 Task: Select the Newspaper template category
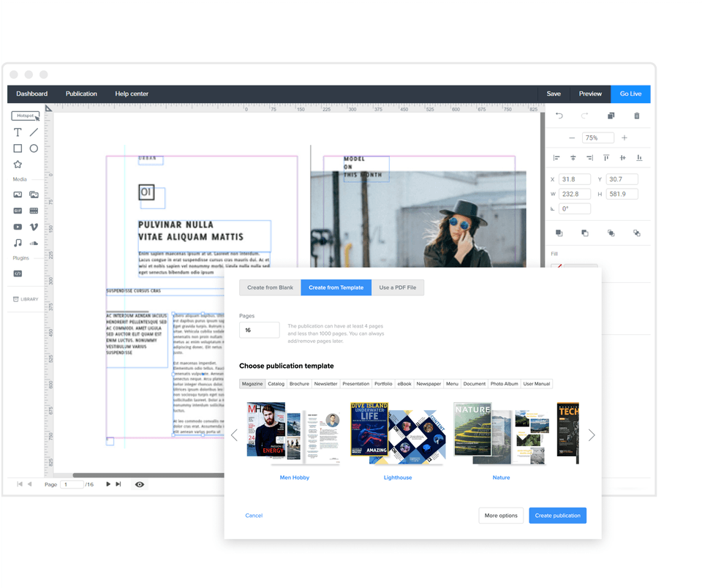[x=429, y=383]
